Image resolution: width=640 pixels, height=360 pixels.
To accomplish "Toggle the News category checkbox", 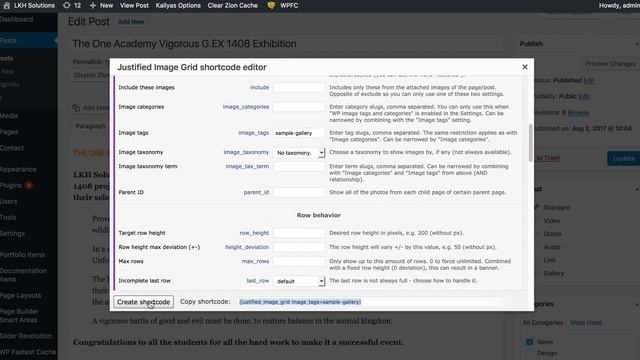I will coord(529,342).
